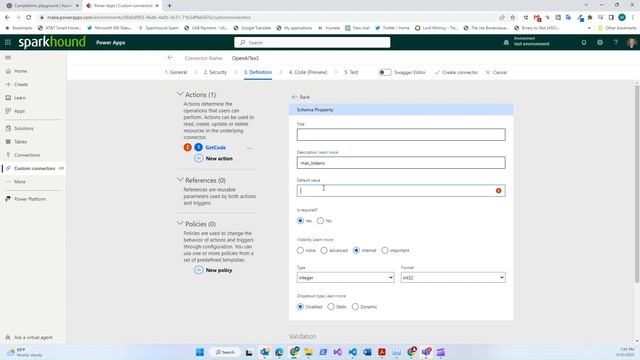Viewport: 640px width, 360px height.
Task: Click the Default value error indicator
Action: coord(498,191)
